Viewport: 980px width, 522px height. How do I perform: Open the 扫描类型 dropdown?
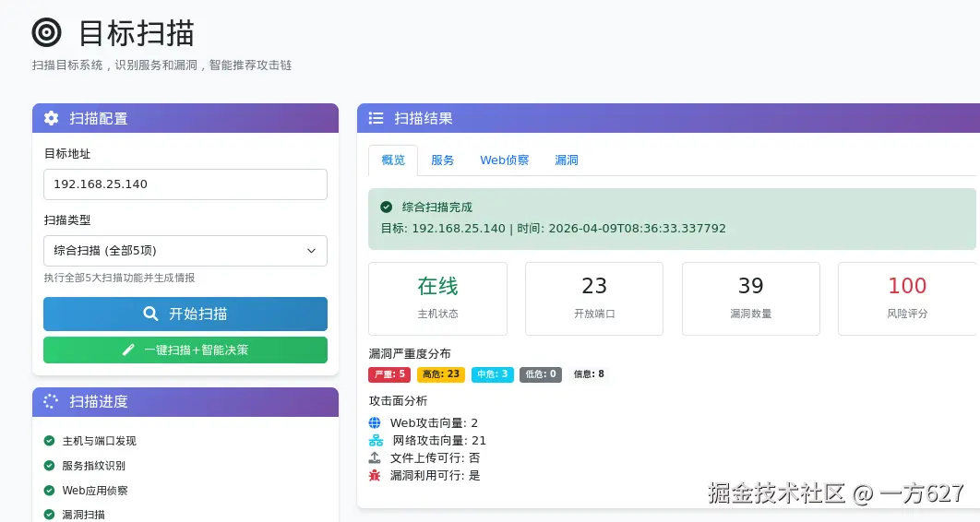[185, 250]
